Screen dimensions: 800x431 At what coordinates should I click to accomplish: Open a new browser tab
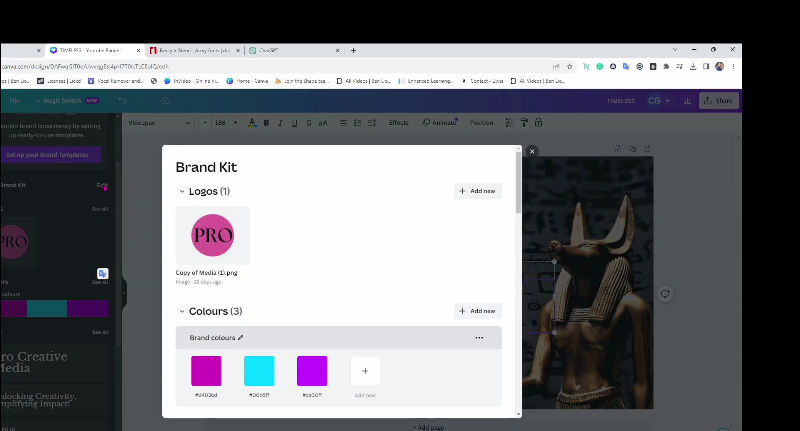pos(353,50)
